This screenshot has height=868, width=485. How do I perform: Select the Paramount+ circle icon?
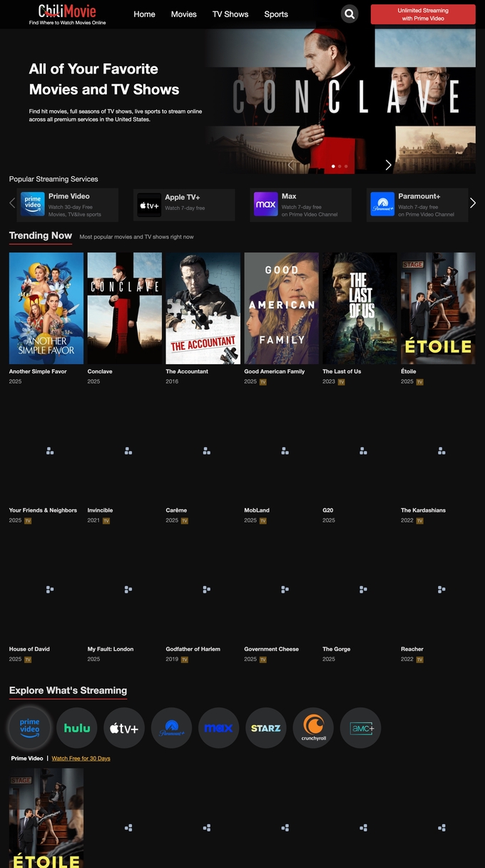(171, 728)
